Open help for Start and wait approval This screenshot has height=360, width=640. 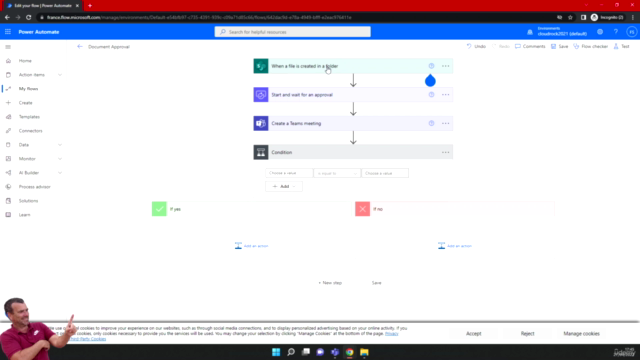(x=431, y=95)
